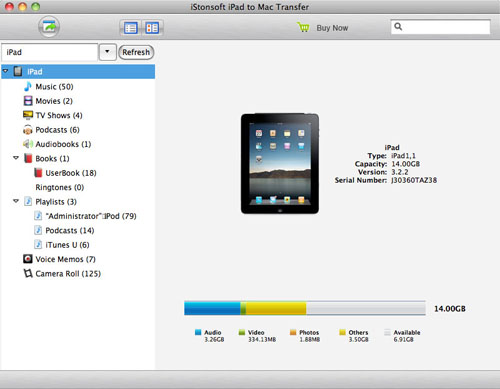Open iTunes U (6) playlist
This screenshot has width=500, height=389.
coord(67,245)
